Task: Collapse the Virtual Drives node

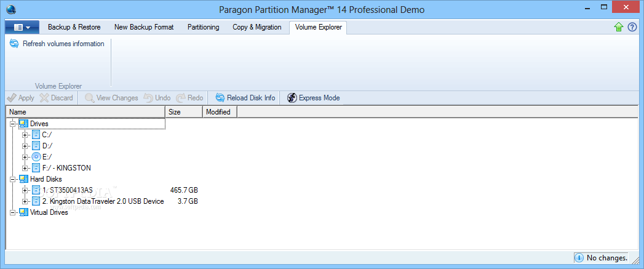Action: pos(12,212)
